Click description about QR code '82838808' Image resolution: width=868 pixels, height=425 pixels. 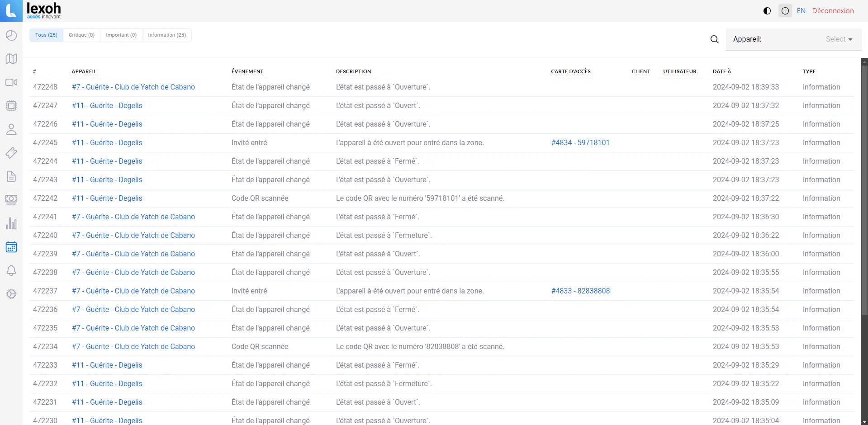[x=420, y=347]
